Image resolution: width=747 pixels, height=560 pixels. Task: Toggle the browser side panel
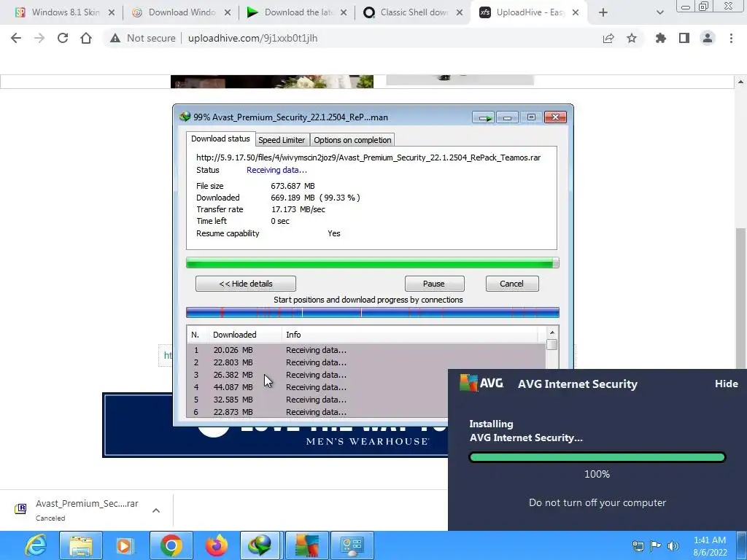(684, 38)
